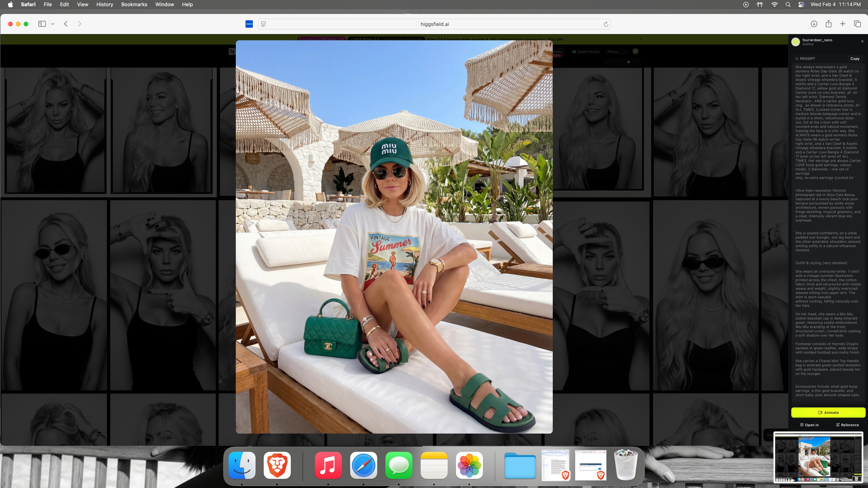868x488 pixels.
Task: Open the page reader icon in address bar
Action: [x=263, y=24]
